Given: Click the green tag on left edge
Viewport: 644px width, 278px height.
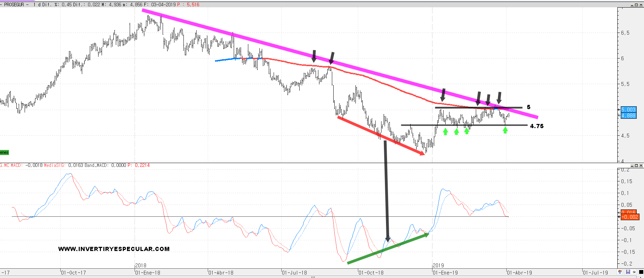Looking at the screenshot, I should click(4, 152).
